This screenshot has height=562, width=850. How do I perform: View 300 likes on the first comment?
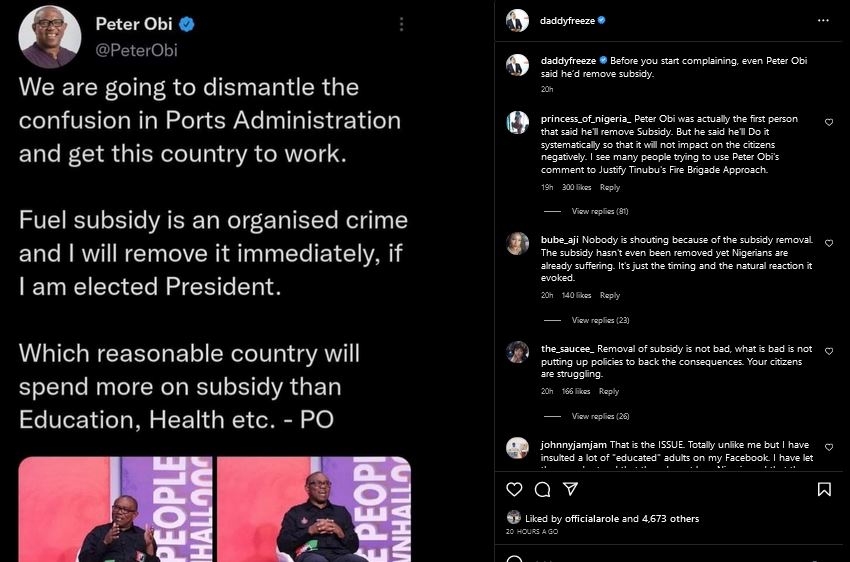576,187
